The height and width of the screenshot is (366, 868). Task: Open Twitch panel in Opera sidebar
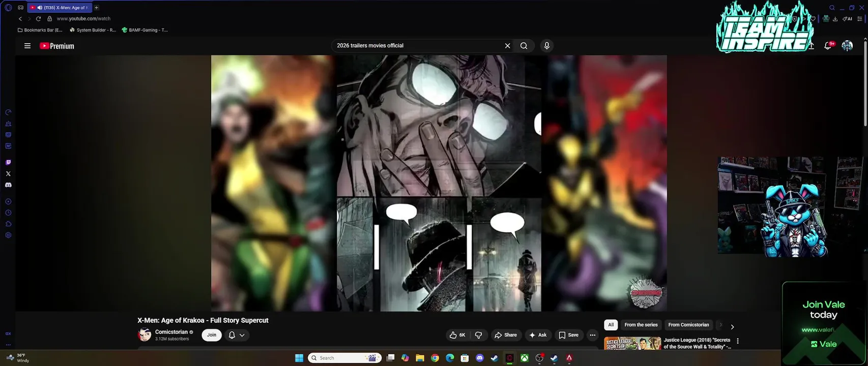click(x=8, y=163)
